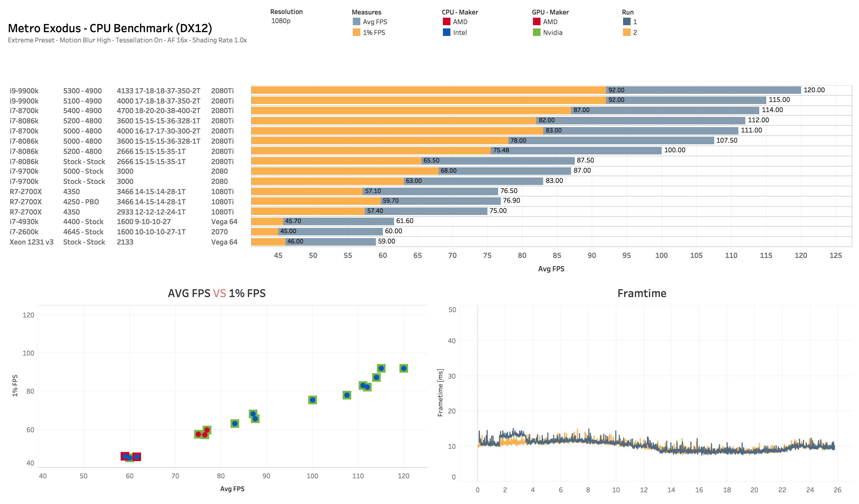The image size is (859, 504).
Task: Highlight Run 1 in the Run legend
Action: click(x=627, y=22)
